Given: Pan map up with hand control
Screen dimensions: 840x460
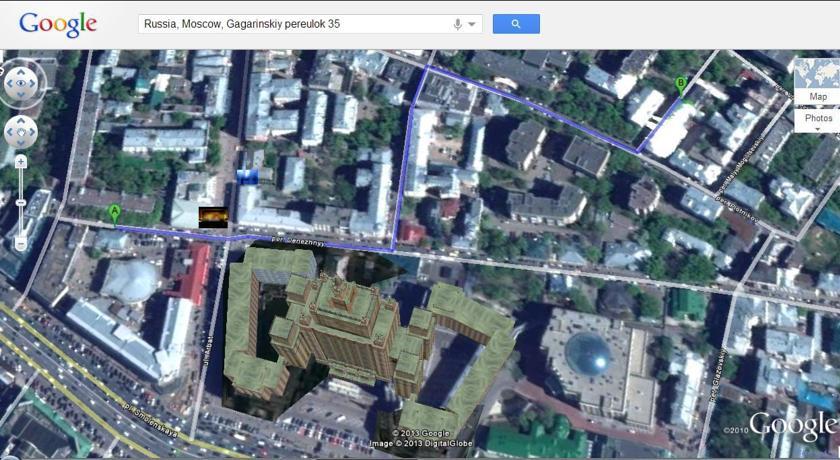Looking at the screenshot, I should pyautogui.click(x=20, y=120).
